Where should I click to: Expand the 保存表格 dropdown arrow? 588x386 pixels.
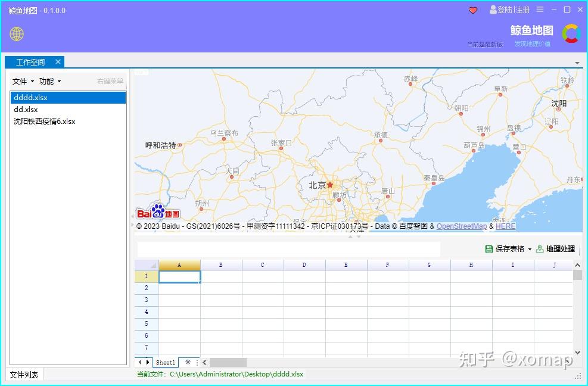tap(530, 249)
